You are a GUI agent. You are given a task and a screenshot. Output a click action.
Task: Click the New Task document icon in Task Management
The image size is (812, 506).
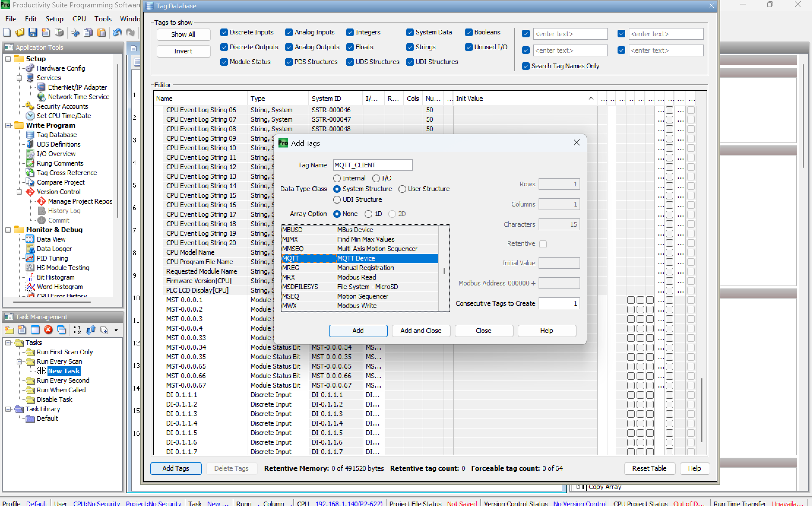coord(22,330)
